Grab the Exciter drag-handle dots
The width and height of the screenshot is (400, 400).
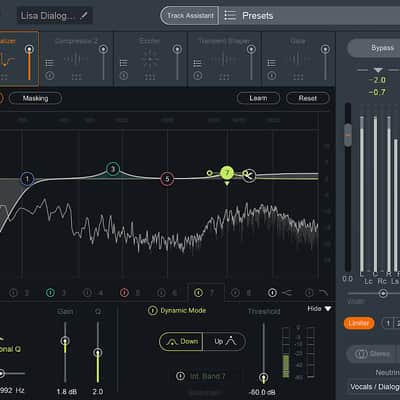coord(150,77)
